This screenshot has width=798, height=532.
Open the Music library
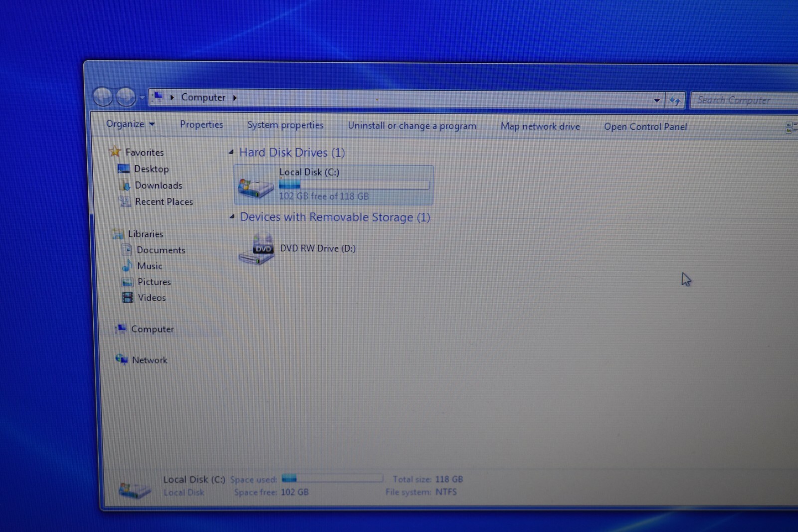click(x=150, y=266)
